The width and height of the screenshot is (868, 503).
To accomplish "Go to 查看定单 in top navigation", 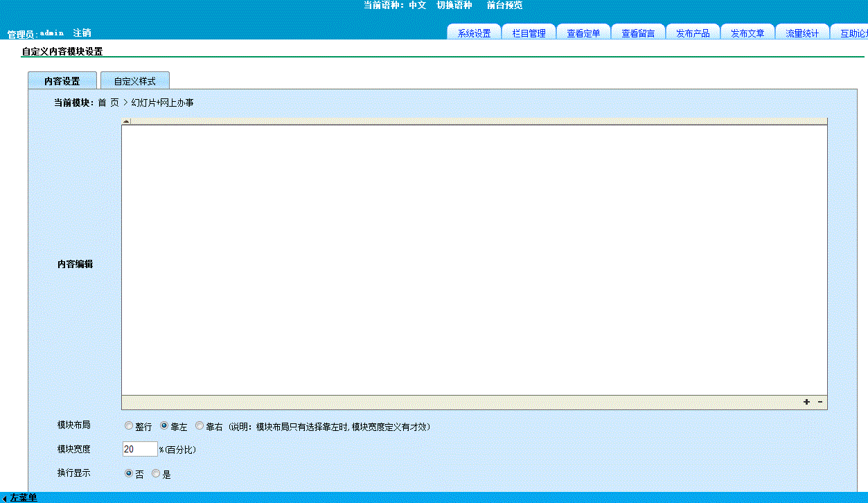I will click(x=583, y=33).
